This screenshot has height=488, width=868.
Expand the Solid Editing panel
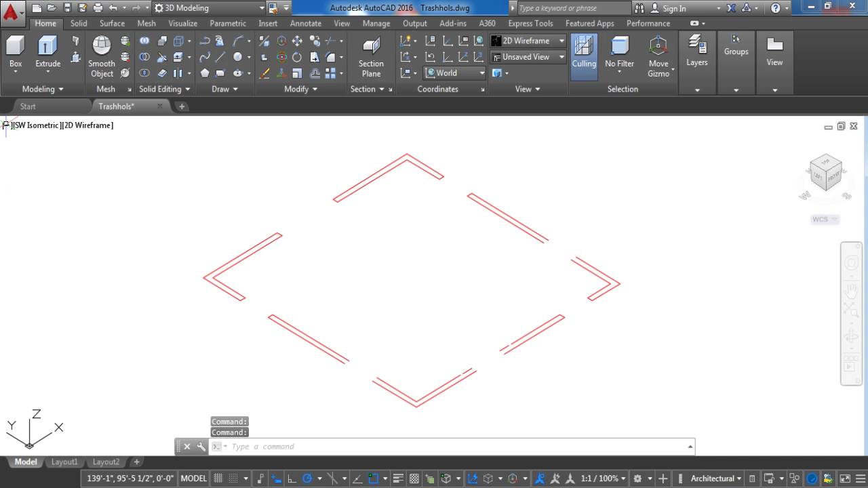165,89
